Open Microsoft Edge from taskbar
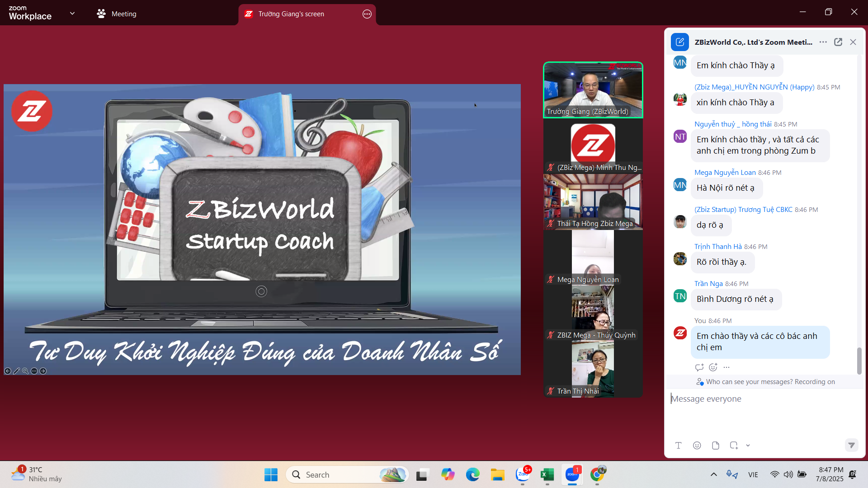This screenshot has width=868, height=488. (472, 475)
